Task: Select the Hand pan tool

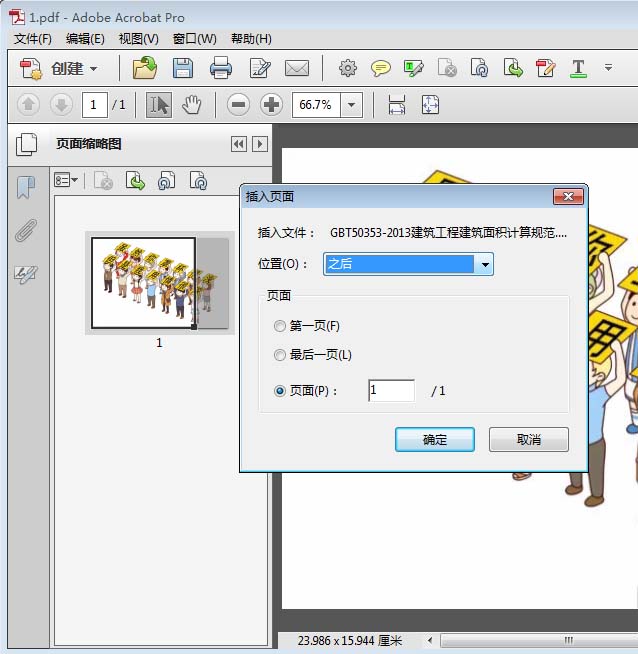Action: click(x=192, y=104)
